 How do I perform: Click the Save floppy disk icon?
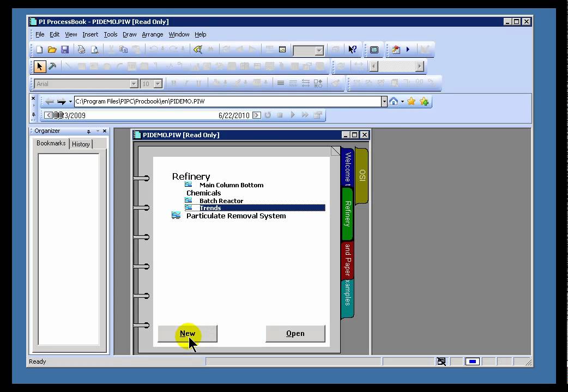pos(65,50)
